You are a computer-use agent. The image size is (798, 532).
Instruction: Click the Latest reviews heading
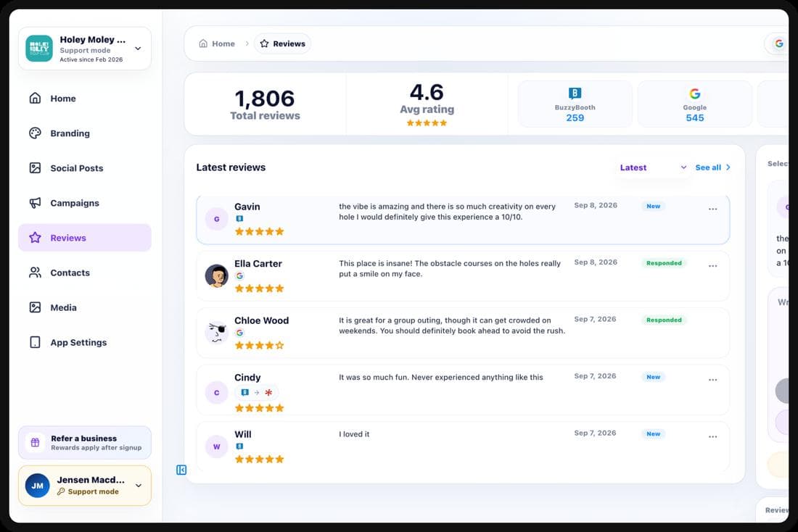(x=231, y=167)
